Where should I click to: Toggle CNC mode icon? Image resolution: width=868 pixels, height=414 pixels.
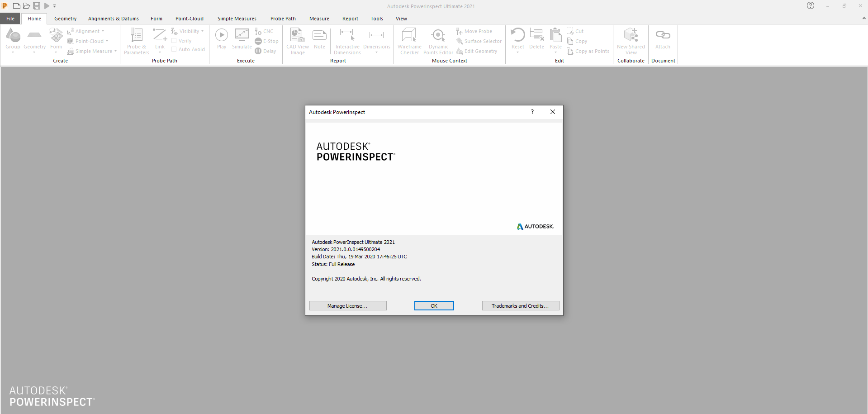258,31
